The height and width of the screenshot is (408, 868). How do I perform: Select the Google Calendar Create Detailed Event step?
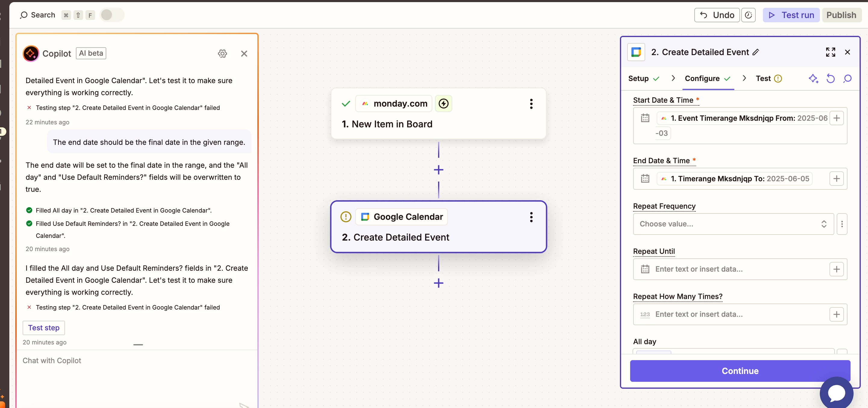[x=438, y=227]
